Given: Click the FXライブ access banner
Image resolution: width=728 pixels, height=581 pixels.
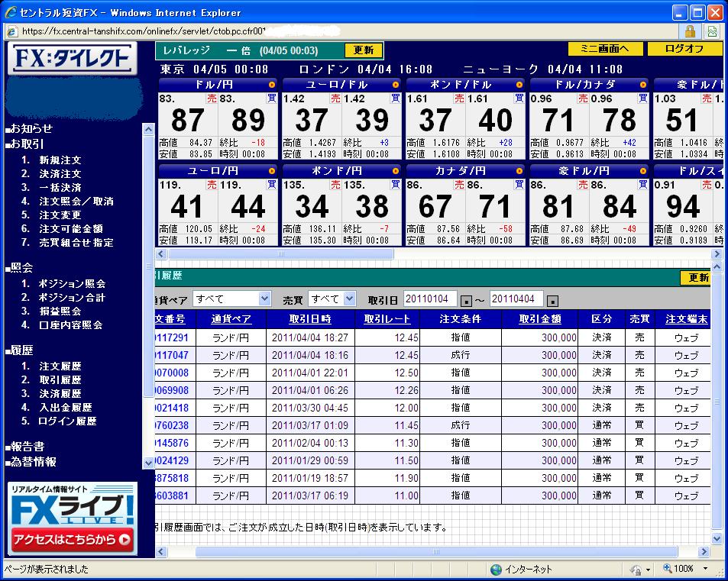Looking at the screenshot, I should 73,518.
